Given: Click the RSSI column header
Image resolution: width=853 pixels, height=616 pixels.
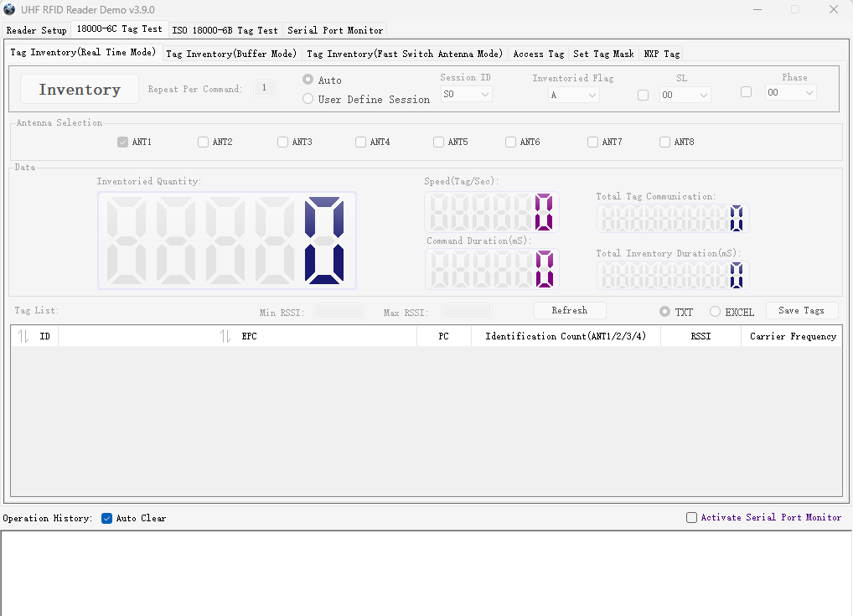Looking at the screenshot, I should click(700, 336).
